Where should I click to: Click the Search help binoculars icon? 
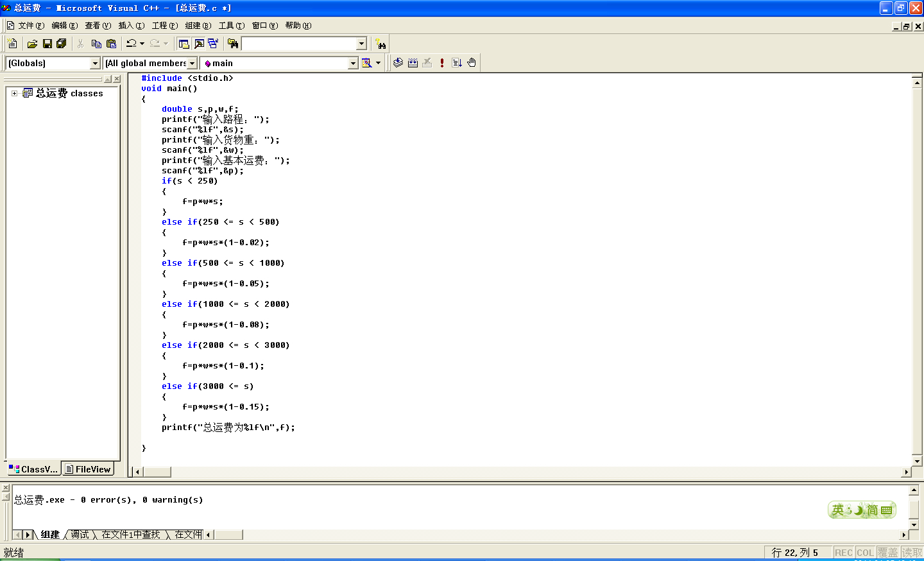pos(381,44)
